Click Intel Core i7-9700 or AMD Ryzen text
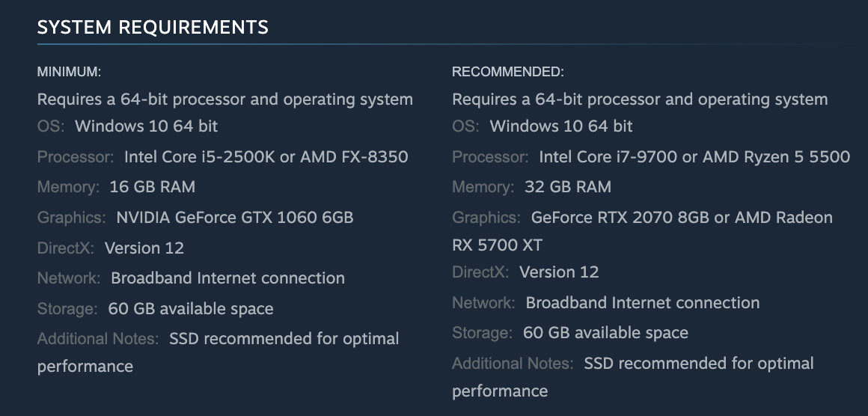Viewport: 868px width, 416px height. pos(694,156)
